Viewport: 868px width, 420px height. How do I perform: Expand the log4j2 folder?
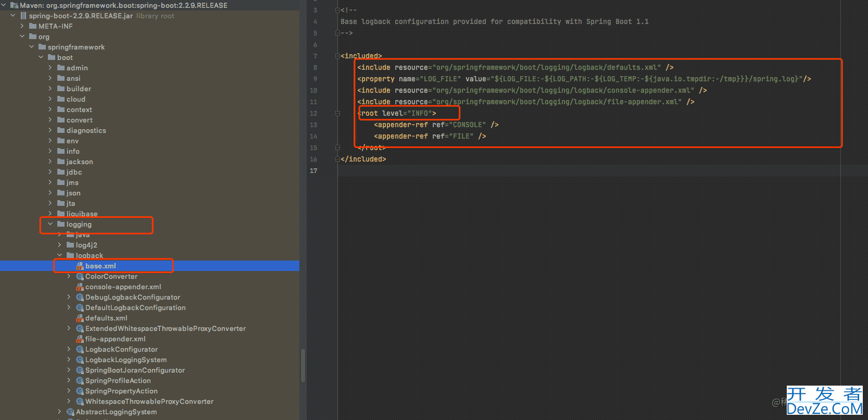60,245
